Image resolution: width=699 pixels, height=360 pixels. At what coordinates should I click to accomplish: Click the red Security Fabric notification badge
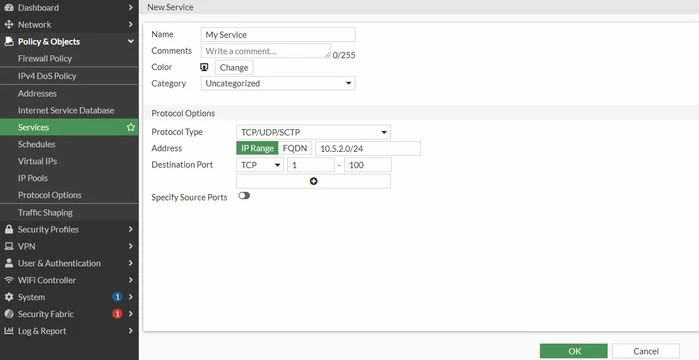click(117, 314)
